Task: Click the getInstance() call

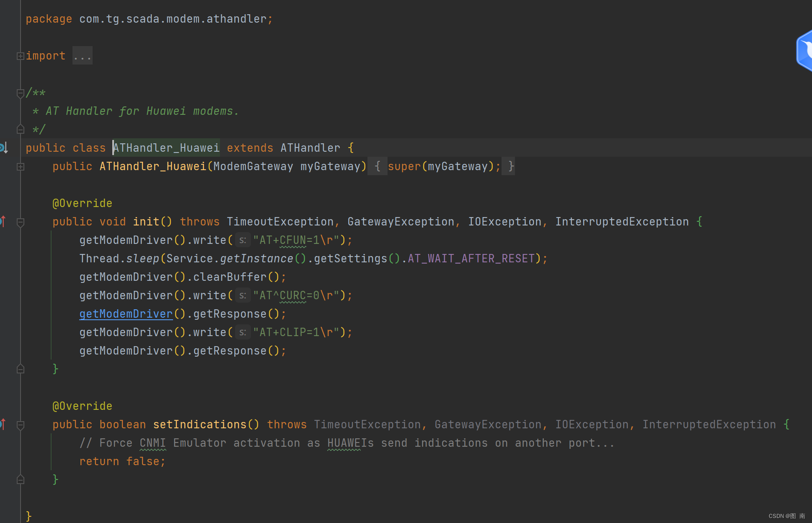Action: click(263, 259)
